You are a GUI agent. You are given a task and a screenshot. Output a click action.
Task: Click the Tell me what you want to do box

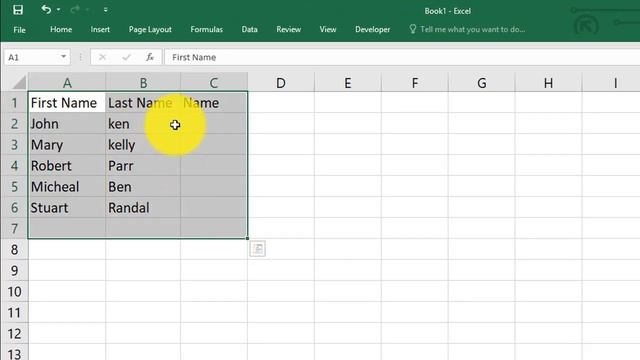tap(467, 29)
